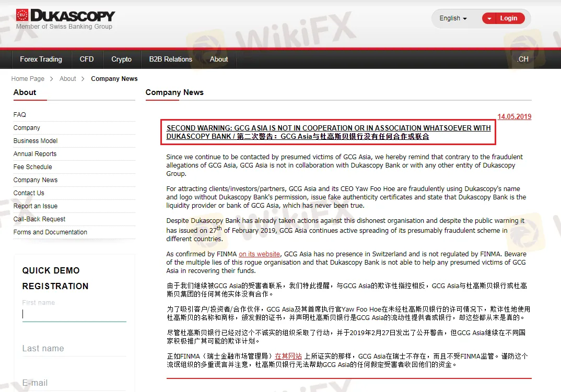Open the Crypto menu
The image size is (561, 392).
[121, 60]
